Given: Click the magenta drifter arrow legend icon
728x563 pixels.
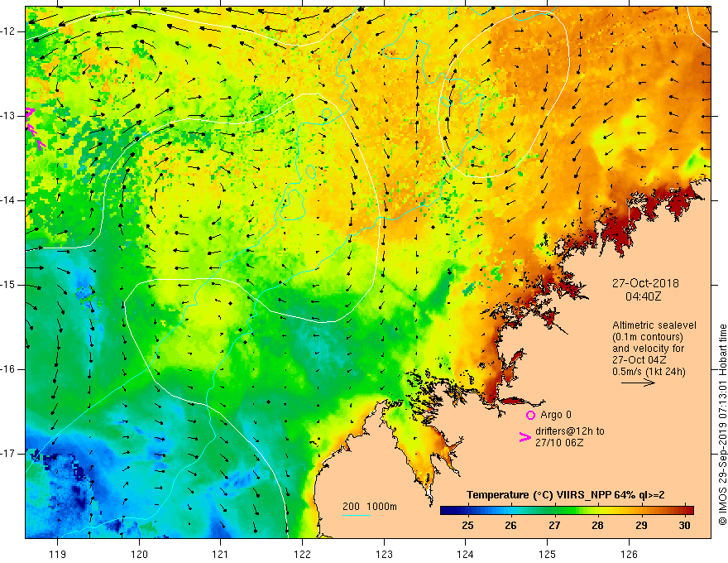Looking at the screenshot, I should coord(524,436).
